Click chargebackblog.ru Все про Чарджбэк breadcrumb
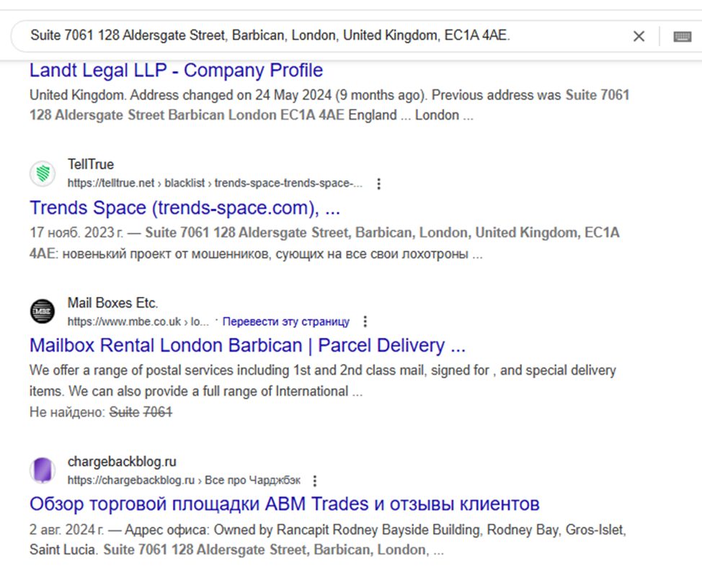The width and height of the screenshot is (702, 588). pyautogui.click(x=184, y=481)
